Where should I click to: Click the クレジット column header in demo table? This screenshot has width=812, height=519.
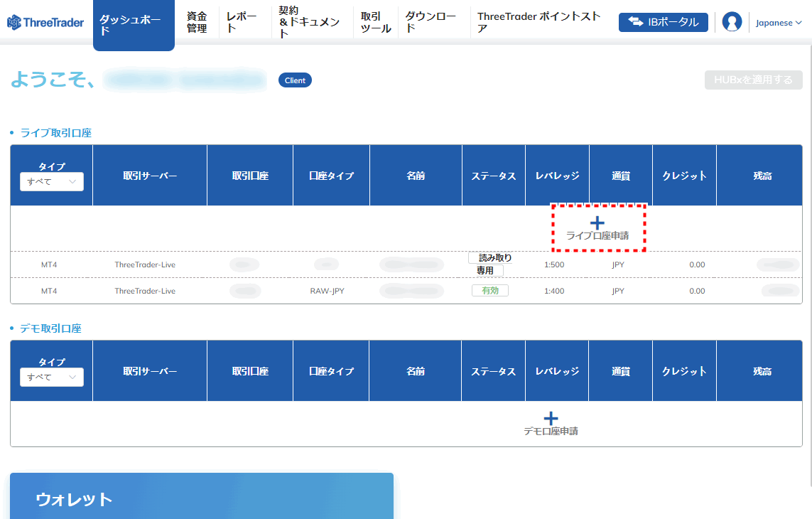click(684, 371)
